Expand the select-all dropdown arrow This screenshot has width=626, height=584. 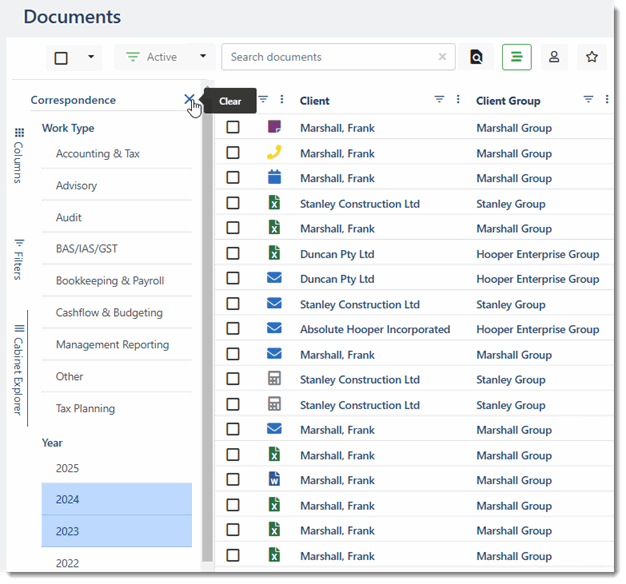91,57
